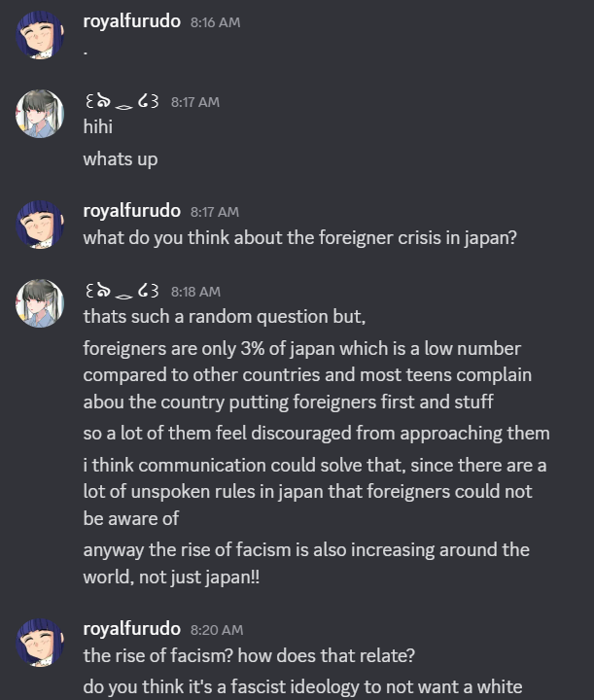Click royalfurudo username at 8:20 AM

click(131, 629)
